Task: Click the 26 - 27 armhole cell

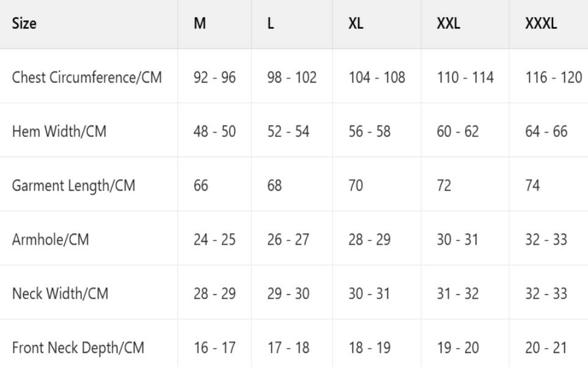Action: (x=288, y=239)
